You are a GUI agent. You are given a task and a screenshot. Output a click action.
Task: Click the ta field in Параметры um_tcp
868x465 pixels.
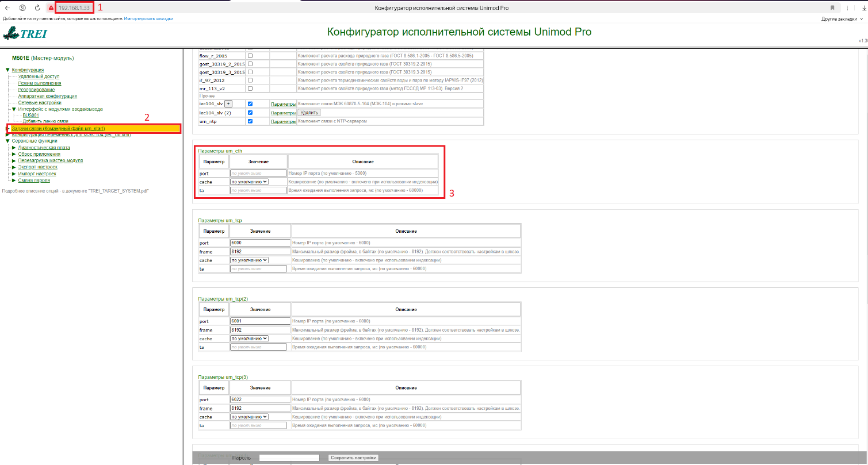click(x=258, y=268)
